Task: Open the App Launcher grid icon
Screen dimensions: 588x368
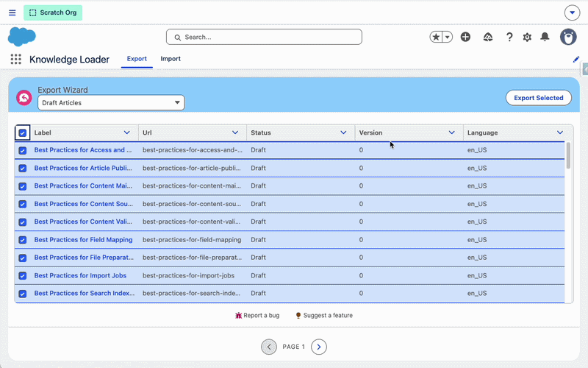Action: pos(15,59)
